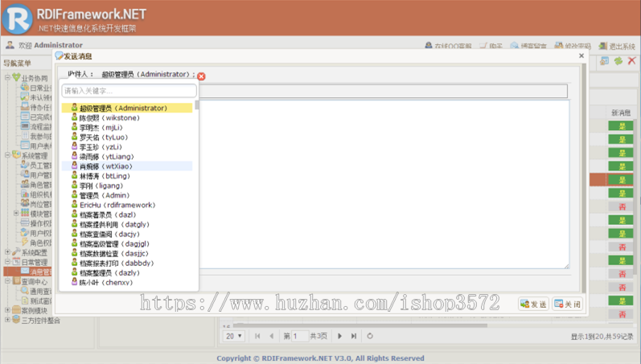The image size is (641, 364).
Task: Expand the 系统配置 tree node
Action: pos(7,252)
